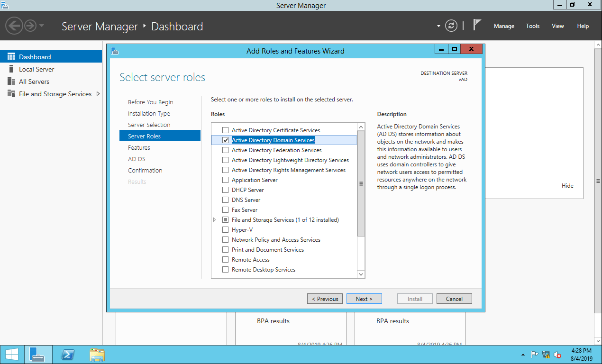Go to the Features wizard step
This screenshot has width=602, height=364.
tap(139, 148)
